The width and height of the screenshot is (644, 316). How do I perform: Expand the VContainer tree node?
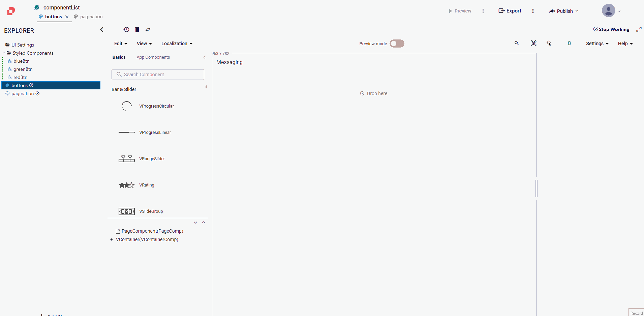(112, 239)
